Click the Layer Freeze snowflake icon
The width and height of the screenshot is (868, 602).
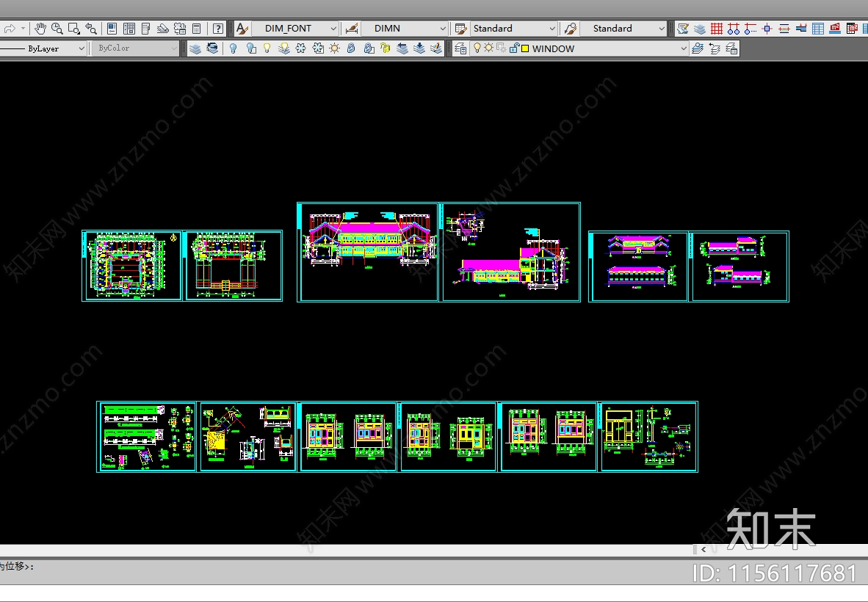300,48
